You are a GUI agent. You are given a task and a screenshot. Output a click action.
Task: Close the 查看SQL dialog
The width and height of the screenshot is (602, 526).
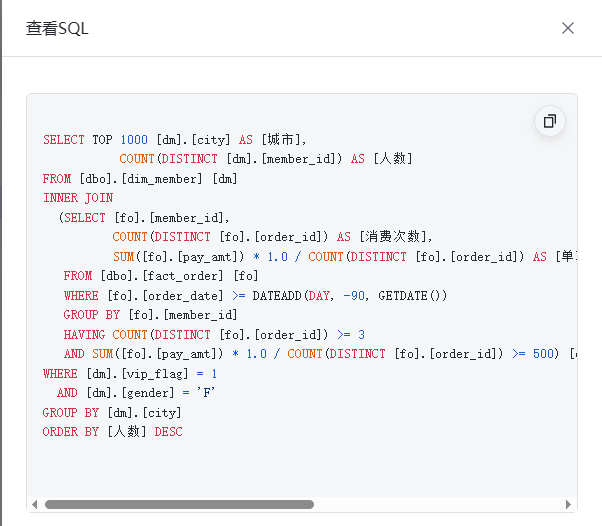[x=568, y=28]
